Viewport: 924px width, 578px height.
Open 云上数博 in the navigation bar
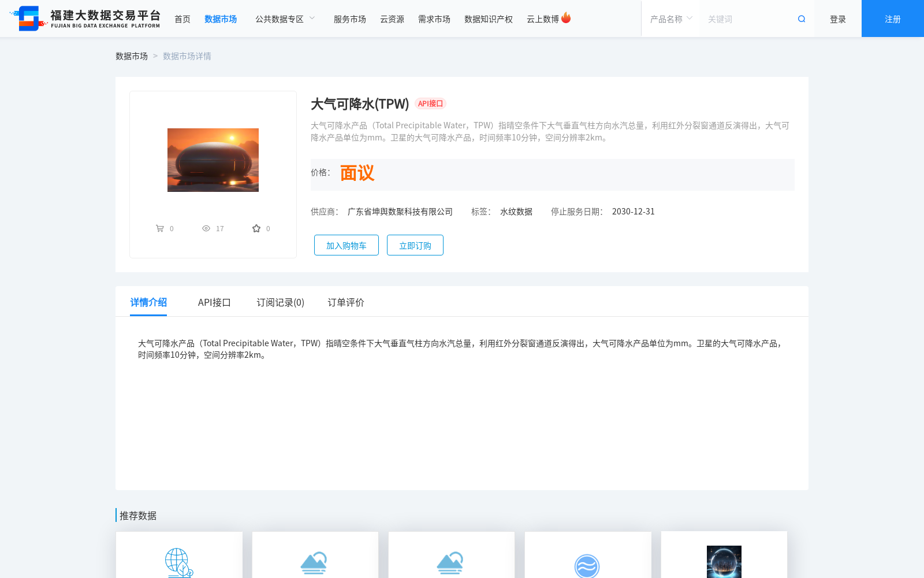pyautogui.click(x=543, y=19)
